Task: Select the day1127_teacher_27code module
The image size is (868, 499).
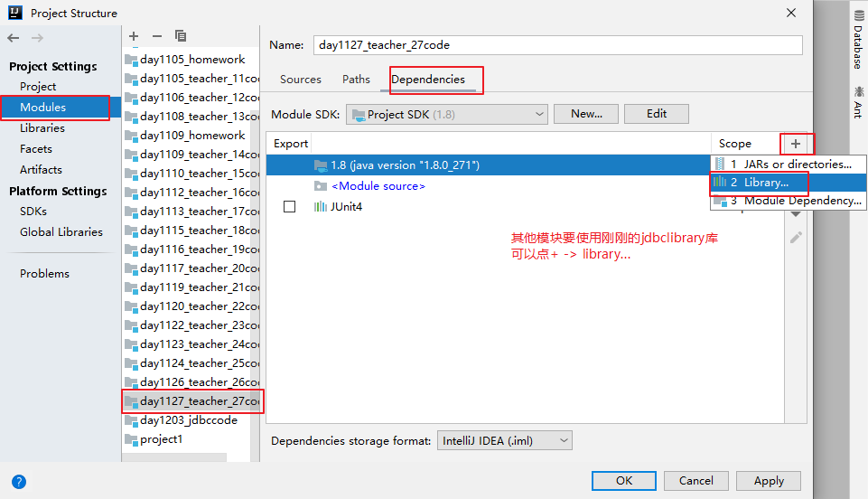Action: coord(191,401)
